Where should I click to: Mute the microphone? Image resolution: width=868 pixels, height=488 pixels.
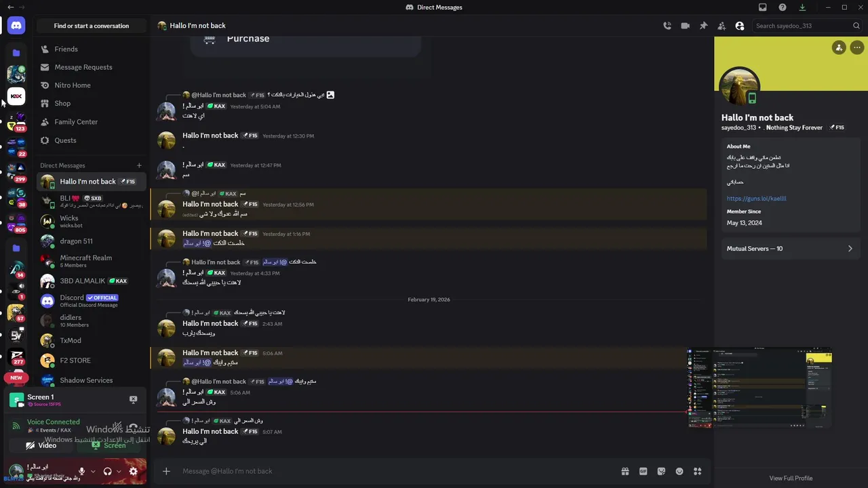tap(82, 471)
